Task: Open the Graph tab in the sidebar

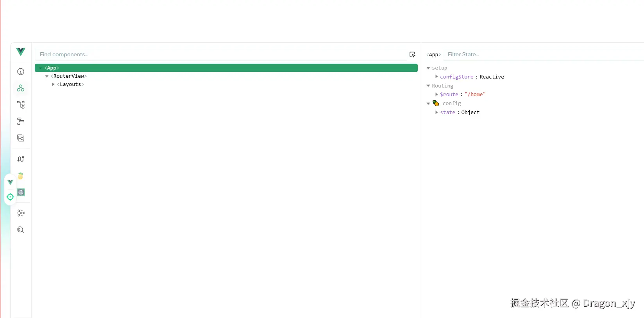Action: (x=21, y=213)
